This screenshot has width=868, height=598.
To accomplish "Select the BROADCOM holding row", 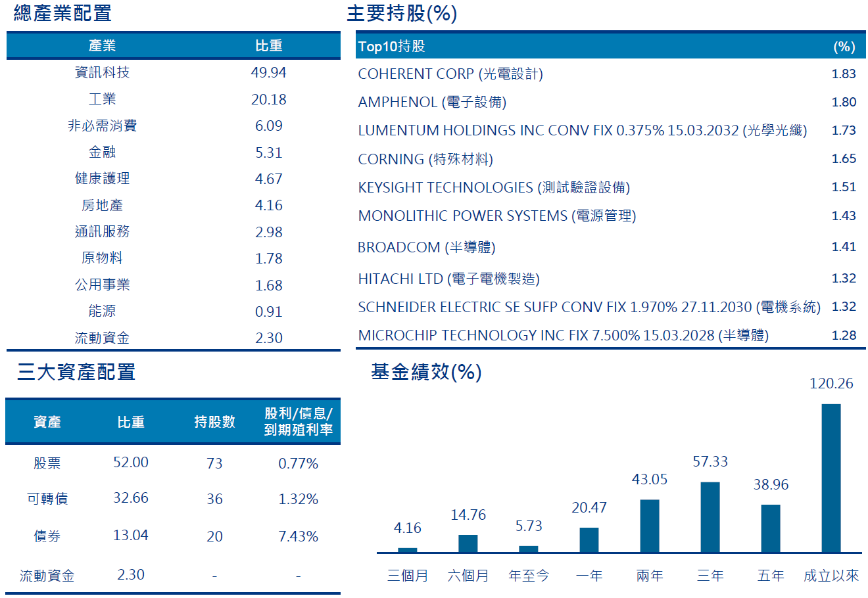I will click(426, 247).
